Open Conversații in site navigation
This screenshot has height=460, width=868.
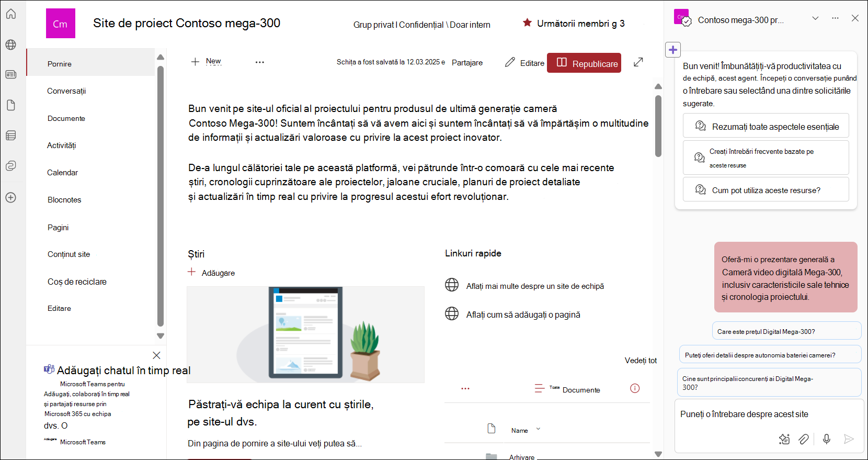66,91
